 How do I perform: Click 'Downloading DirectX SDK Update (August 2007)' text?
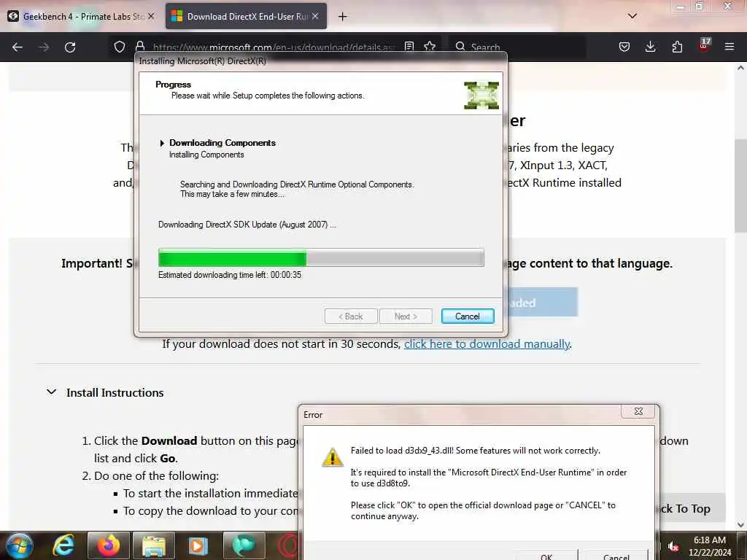247,225
